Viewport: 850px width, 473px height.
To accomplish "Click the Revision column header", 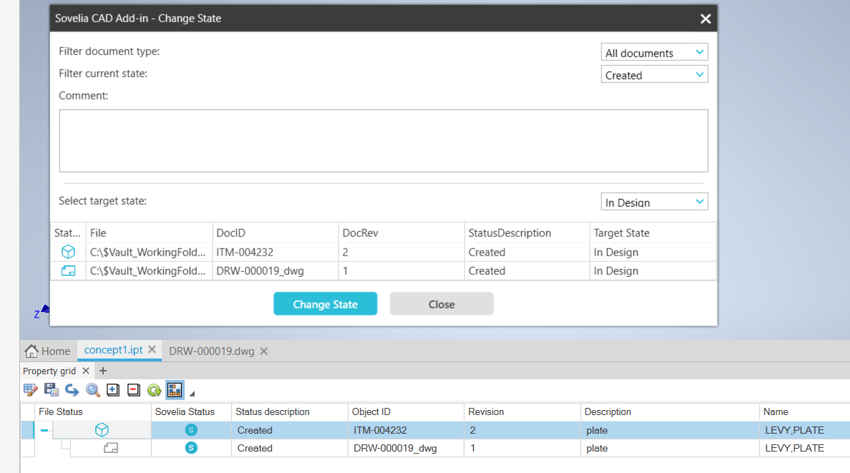I will pos(522,412).
